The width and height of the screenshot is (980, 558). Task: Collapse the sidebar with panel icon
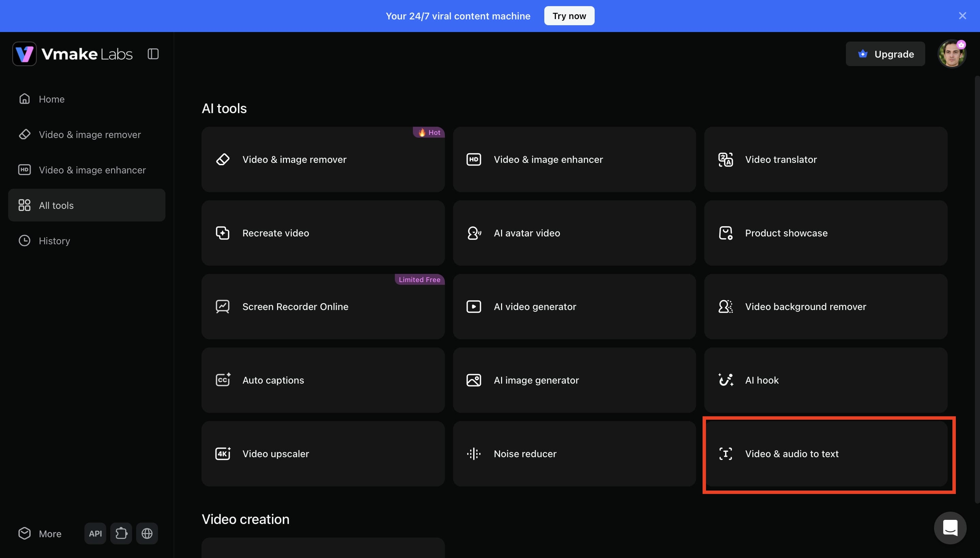coord(153,54)
